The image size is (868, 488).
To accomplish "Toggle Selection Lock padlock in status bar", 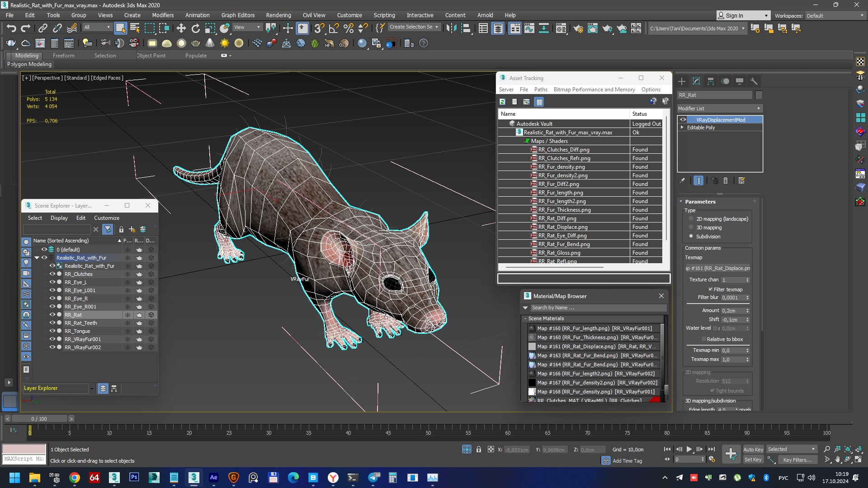I will (x=479, y=449).
